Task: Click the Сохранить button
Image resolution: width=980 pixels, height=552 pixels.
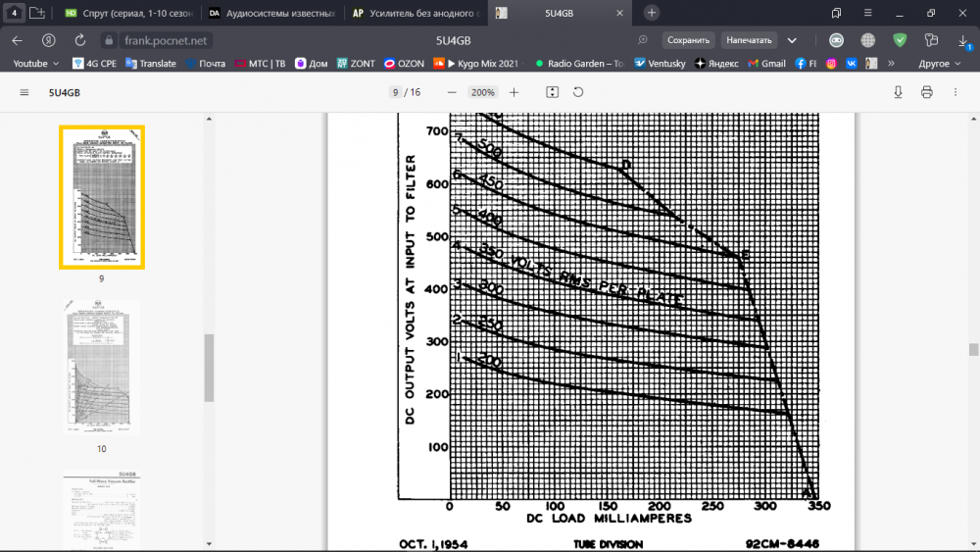Action: pyautogui.click(x=687, y=40)
